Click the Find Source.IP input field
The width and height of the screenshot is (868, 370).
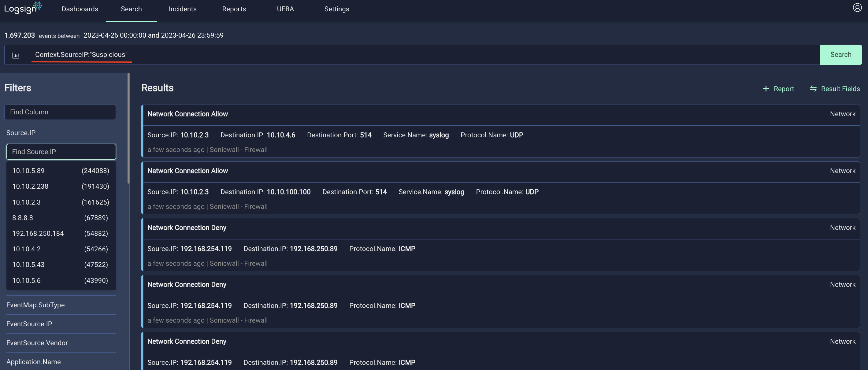tap(61, 152)
